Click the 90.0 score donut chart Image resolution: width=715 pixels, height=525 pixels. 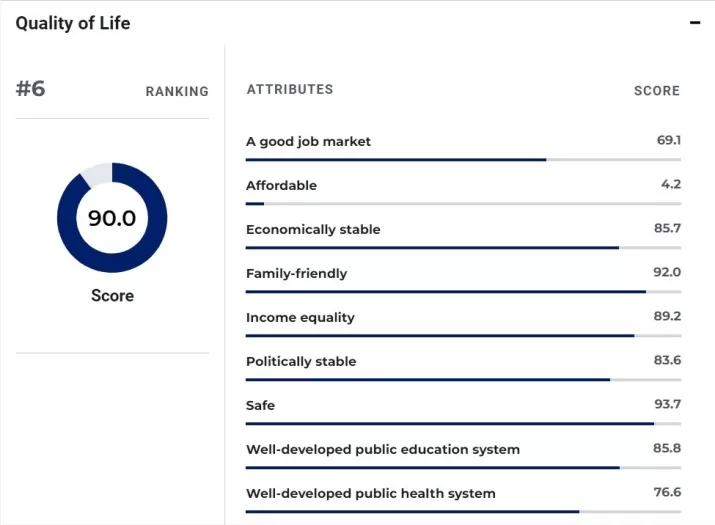(x=112, y=217)
